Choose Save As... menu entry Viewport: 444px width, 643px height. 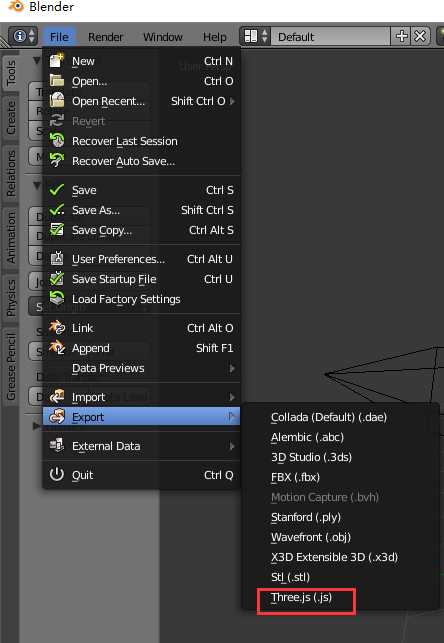141,210
